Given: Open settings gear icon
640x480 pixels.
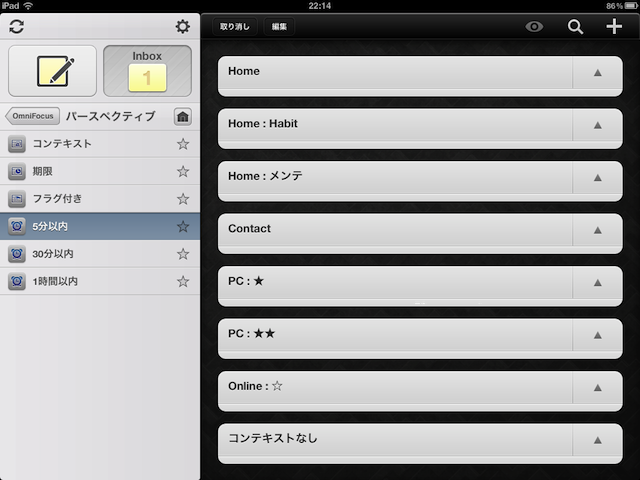Looking at the screenshot, I should [182, 27].
